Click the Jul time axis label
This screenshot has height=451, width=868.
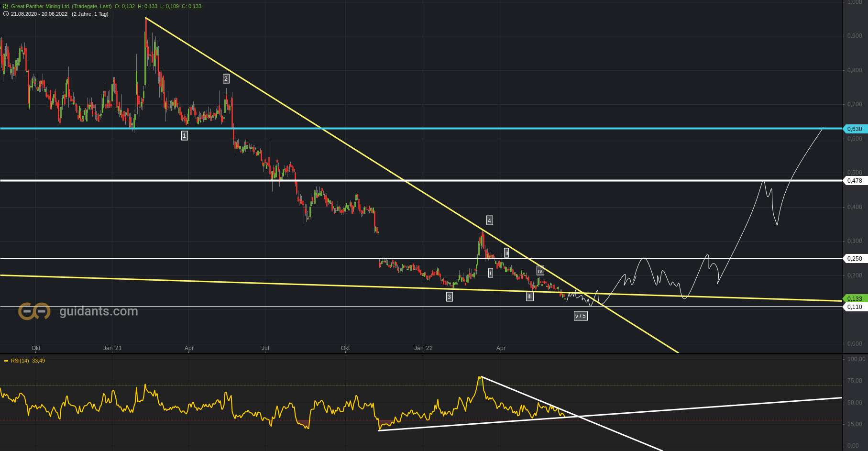[265, 348]
